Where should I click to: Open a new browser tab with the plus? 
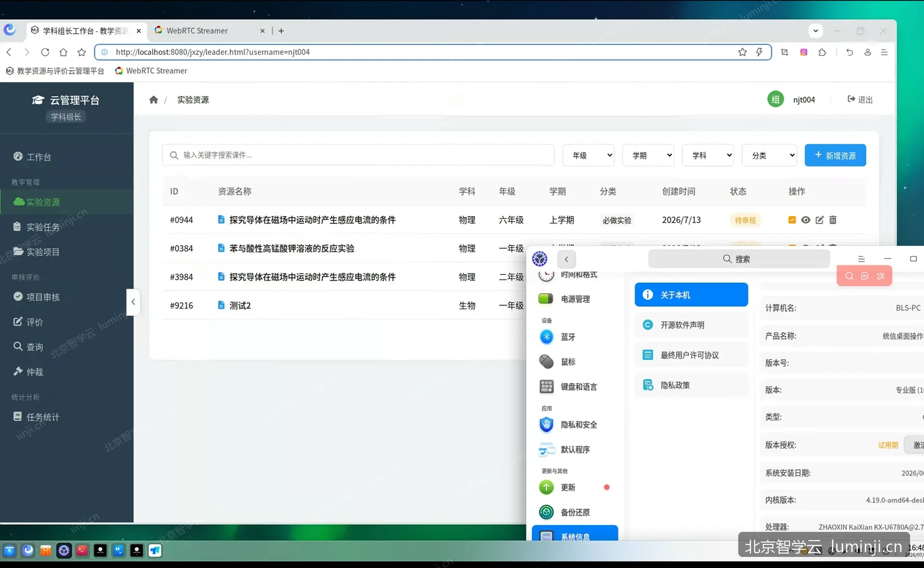point(282,31)
